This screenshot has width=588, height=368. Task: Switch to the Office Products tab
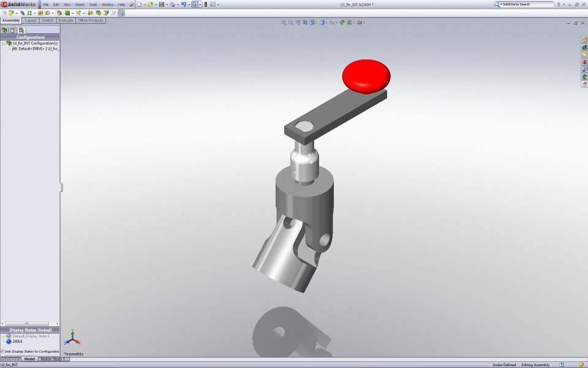point(91,21)
